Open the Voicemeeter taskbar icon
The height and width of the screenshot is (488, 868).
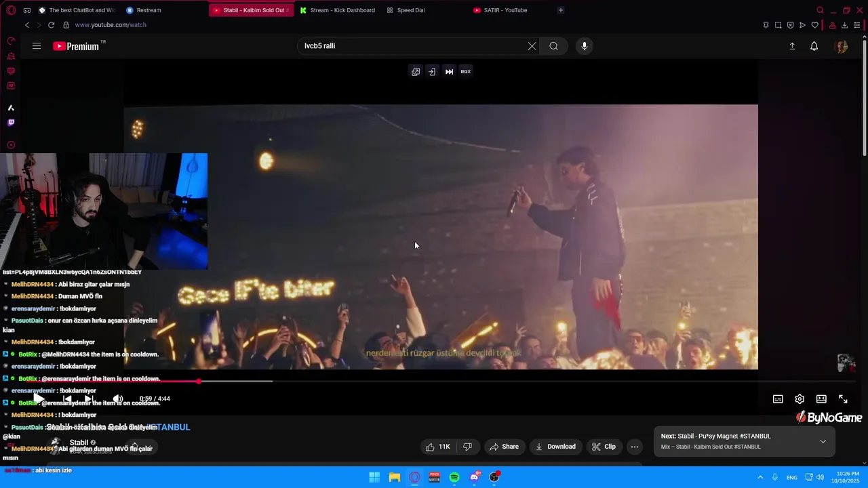[435, 477]
